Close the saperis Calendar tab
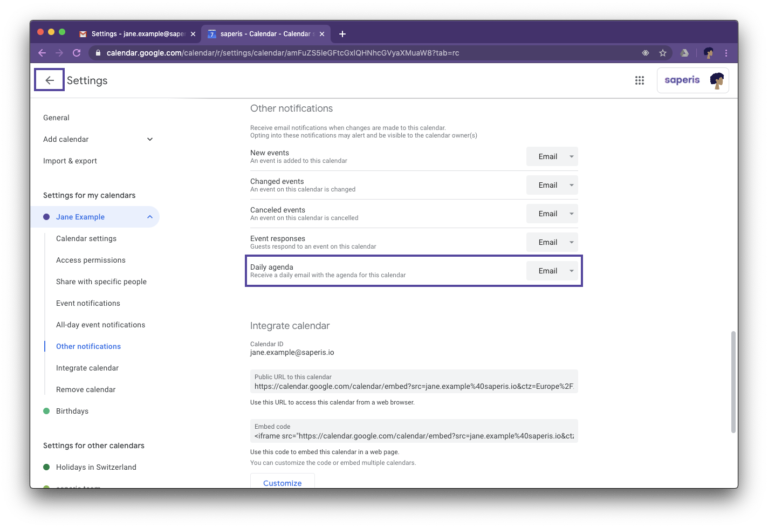Image resolution: width=768 pixels, height=528 pixels. 322,34
